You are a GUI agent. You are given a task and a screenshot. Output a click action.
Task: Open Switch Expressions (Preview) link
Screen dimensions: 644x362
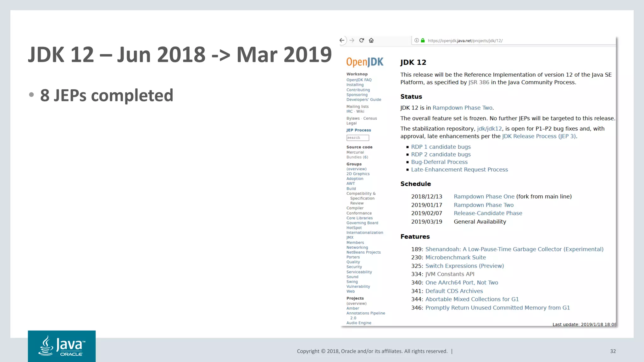click(464, 266)
